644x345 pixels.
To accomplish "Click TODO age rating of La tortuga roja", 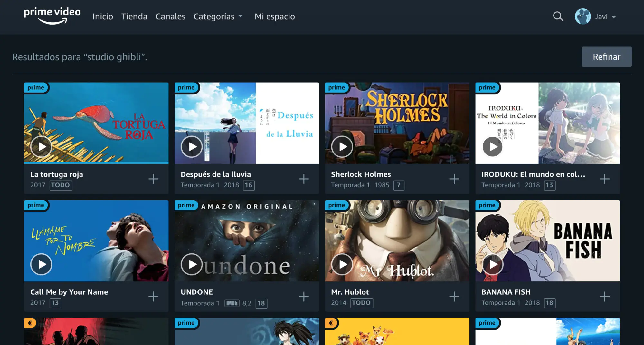I will pos(61,185).
